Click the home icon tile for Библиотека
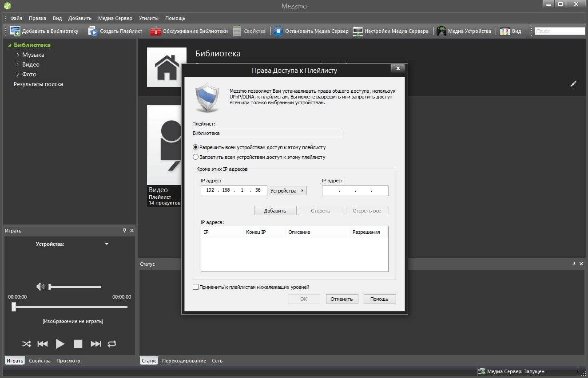 [167, 67]
